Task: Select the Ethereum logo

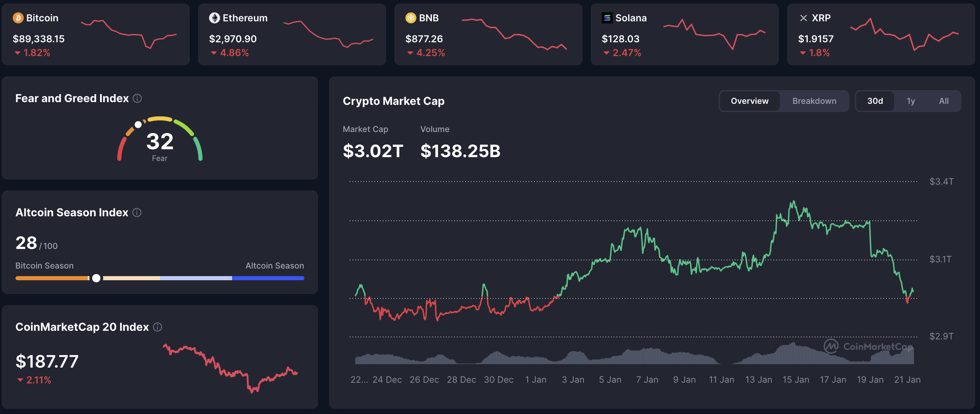Action: [214, 18]
